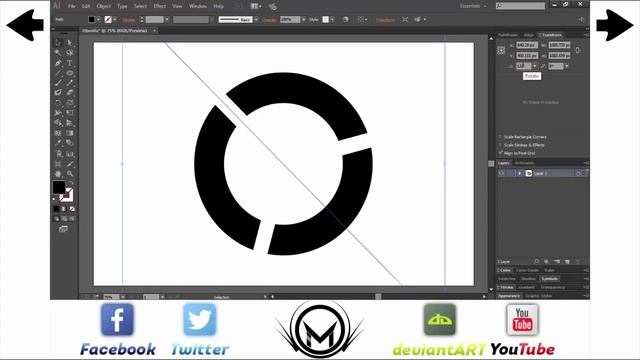Viewport: 640px width, 360px height.
Task: Click Style swatch in control bar
Action: coord(325,20)
